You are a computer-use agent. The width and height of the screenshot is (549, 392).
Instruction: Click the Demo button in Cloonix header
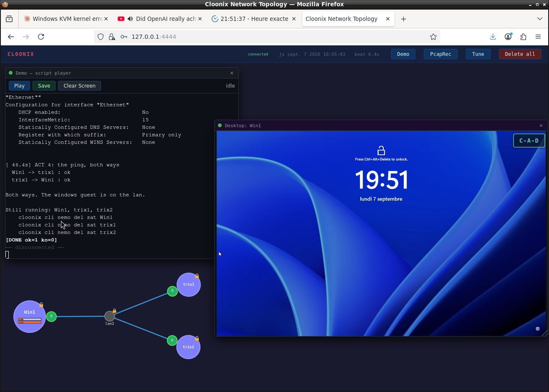(403, 54)
